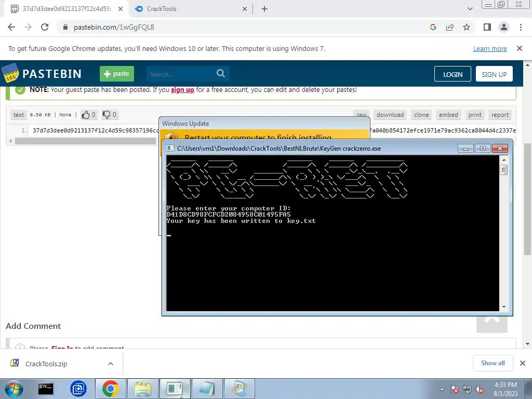
Task: Click the paste horizontal scrollbar
Action: [85, 141]
